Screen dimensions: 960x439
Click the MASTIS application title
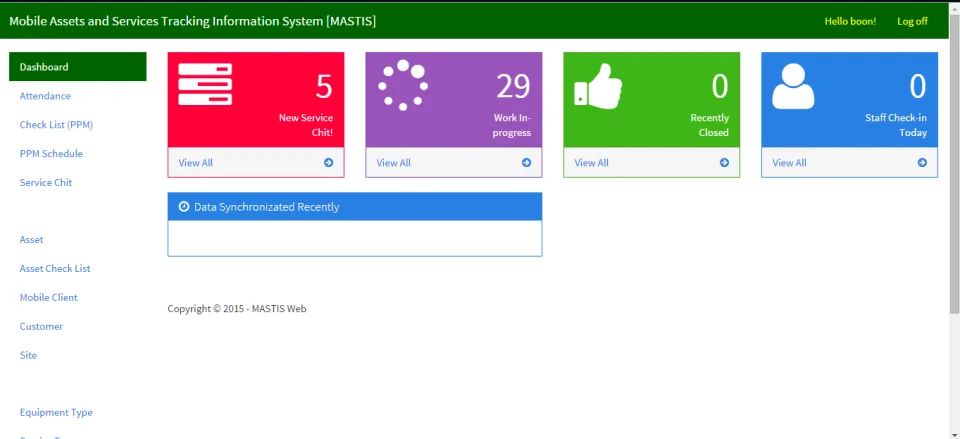pos(192,21)
